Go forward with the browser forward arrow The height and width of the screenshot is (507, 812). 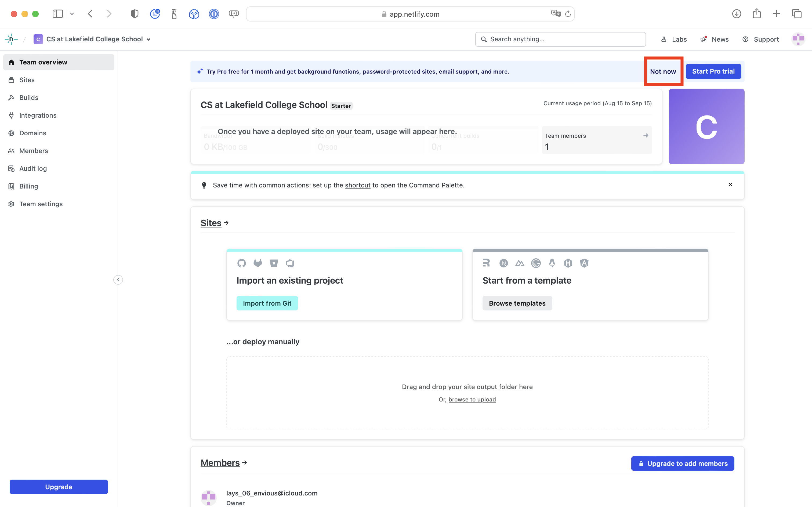click(x=109, y=14)
